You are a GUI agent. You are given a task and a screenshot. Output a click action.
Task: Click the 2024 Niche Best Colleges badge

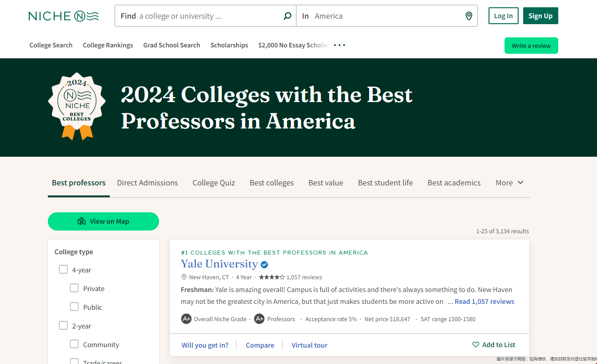click(x=77, y=106)
